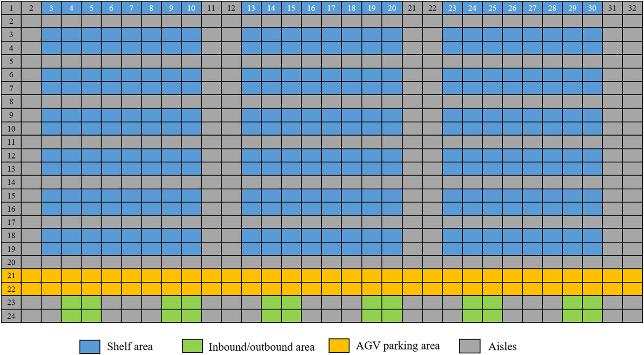Click orange row header 21

click(11, 276)
